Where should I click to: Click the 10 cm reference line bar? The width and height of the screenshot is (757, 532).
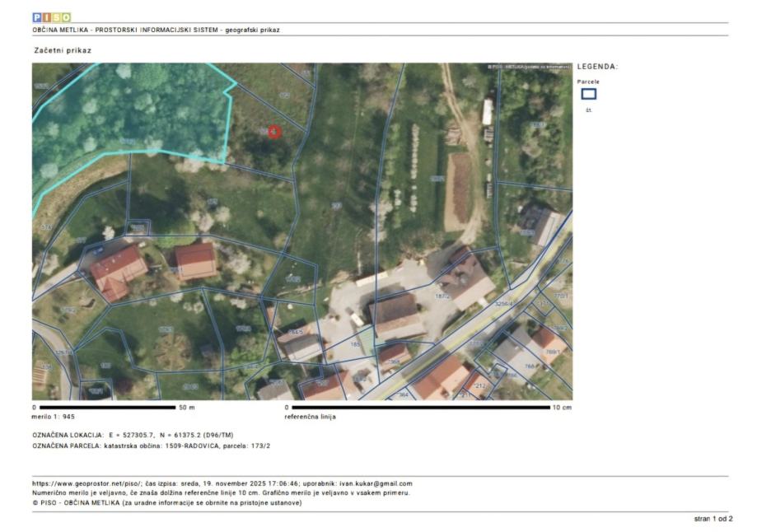420,407
